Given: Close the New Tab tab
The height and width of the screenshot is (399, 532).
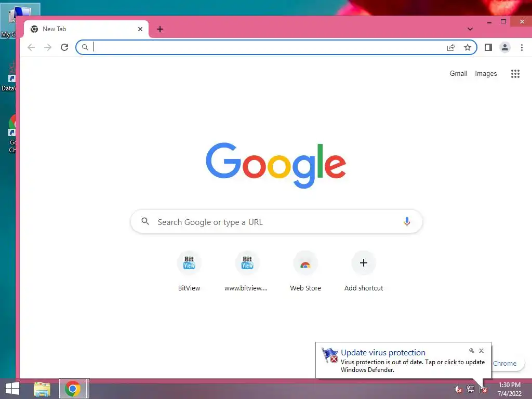Looking at the screenshot, I should point(140,29).
